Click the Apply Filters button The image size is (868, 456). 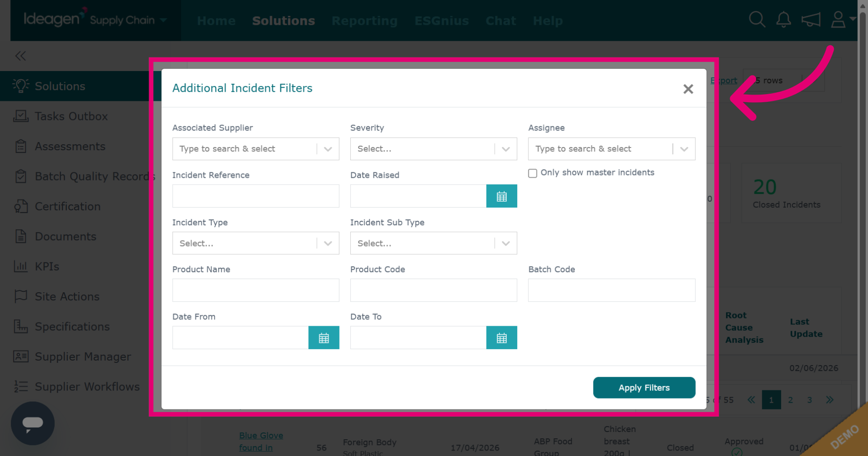tap(644, 388)
